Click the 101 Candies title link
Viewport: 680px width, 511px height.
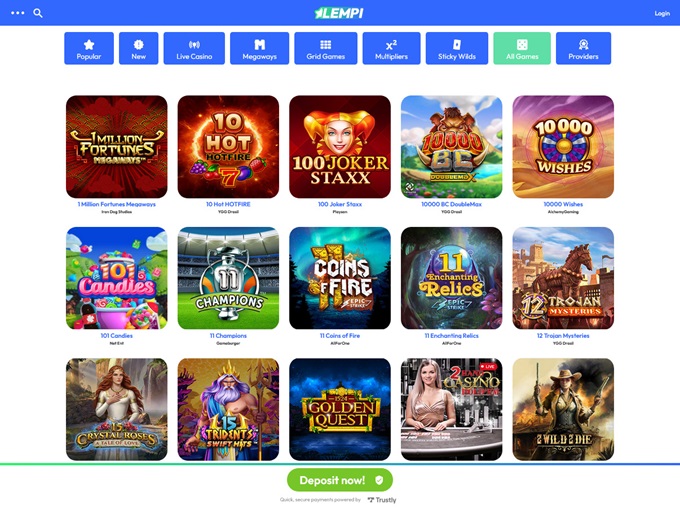116,335
